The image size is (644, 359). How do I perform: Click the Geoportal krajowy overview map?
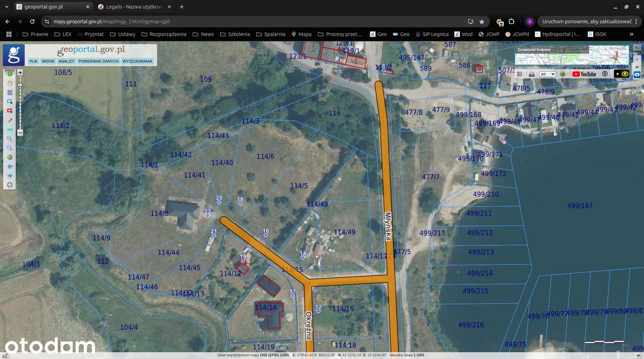pos(572,55)
